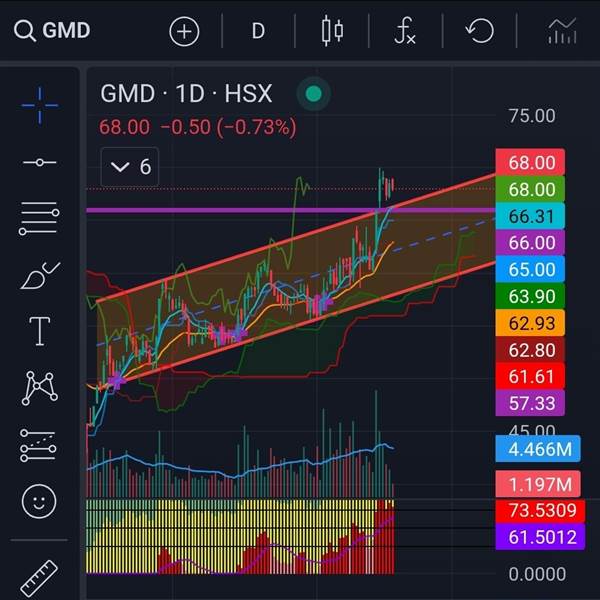
Task: Click the orange 62.93 label
Action: pos(530,323)
